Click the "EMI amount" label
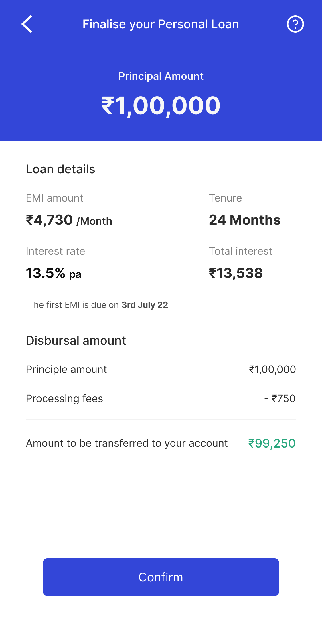The height and width of the screenshot is (644, 322). 54,198
